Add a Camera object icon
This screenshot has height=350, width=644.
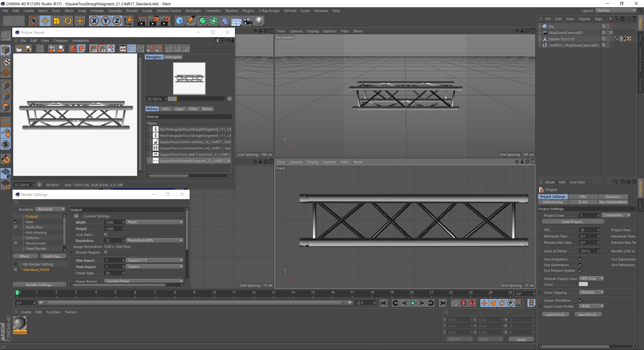click(x=247, y=21)
